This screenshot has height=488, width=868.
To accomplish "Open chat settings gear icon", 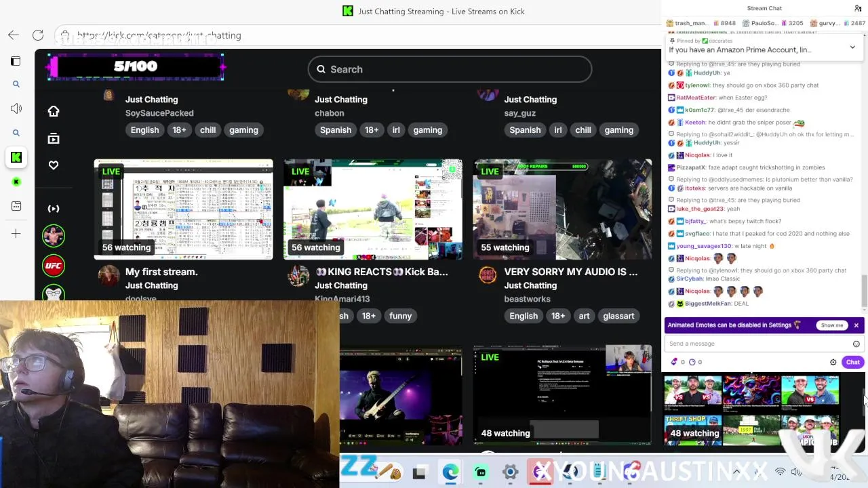I will pyautogui.click(x=833, y=362).
